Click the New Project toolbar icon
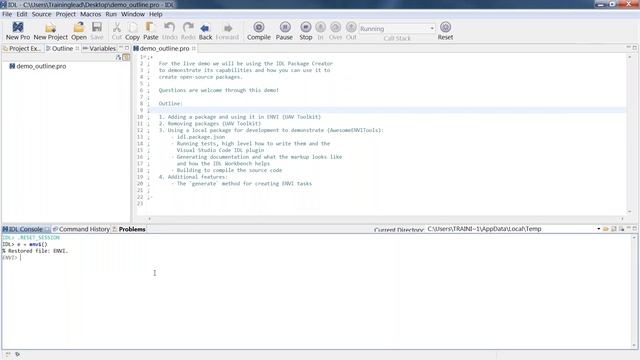 51,28
